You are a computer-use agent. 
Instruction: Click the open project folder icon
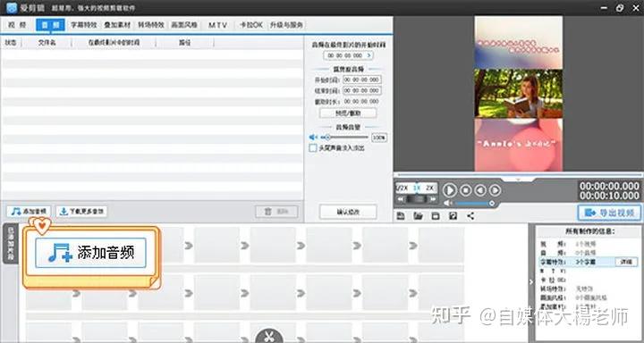[418, 216]
